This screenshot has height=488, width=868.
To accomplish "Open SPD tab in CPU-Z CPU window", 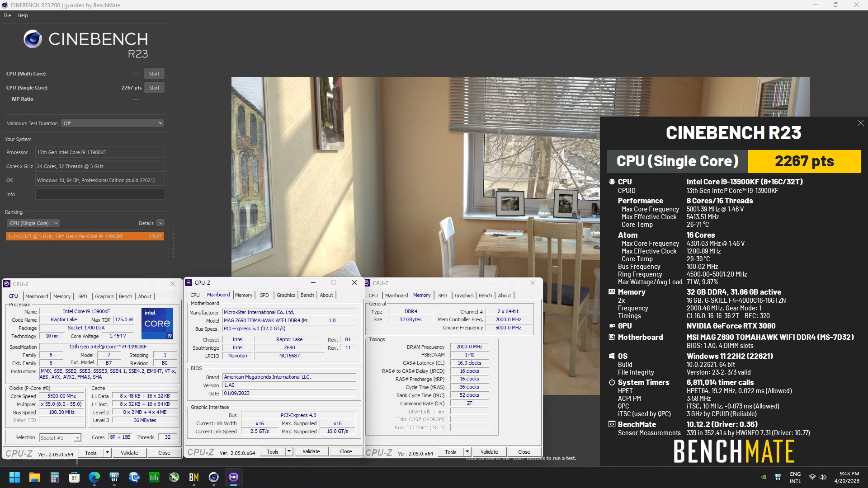I will [x=83, y=296].
